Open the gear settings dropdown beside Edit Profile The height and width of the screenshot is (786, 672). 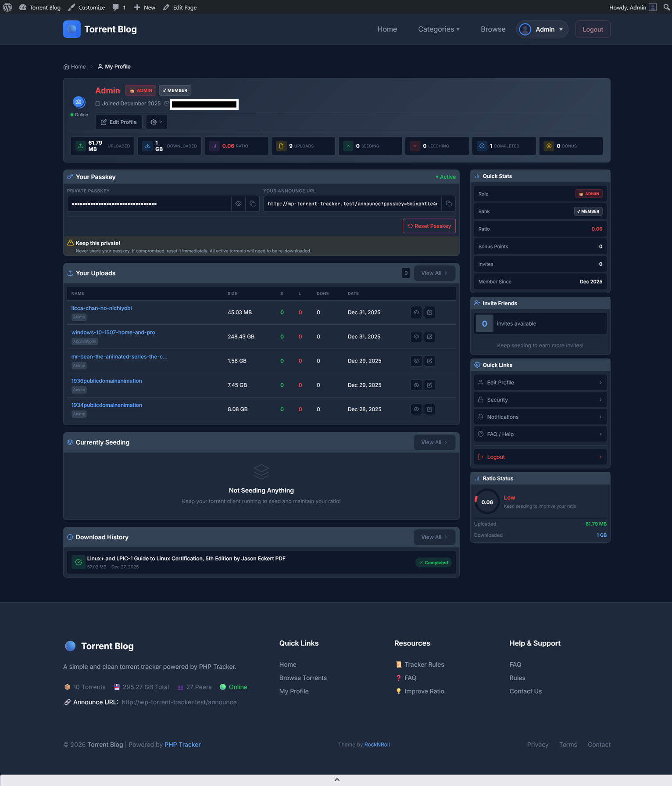coord(157,122)
